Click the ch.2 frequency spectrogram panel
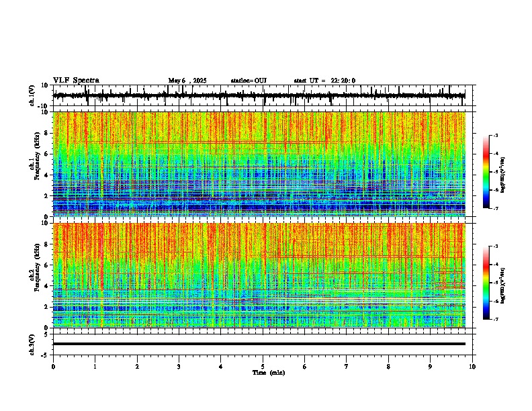This screenshot has width=532, height=411. [x=259, y=275]
